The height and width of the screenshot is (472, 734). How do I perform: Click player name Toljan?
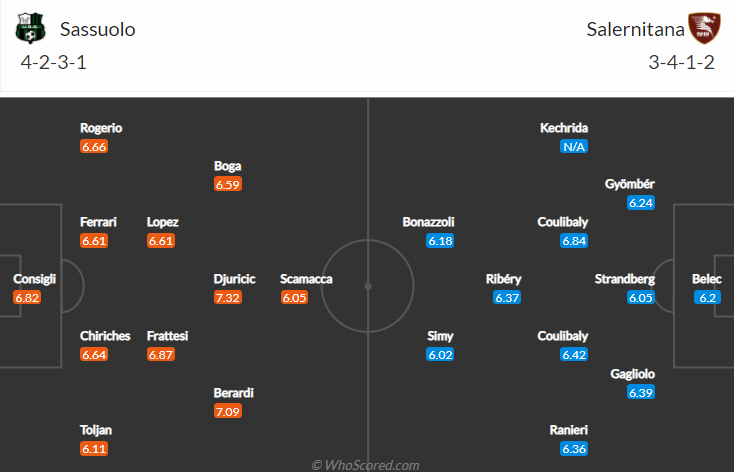pos(96,430)
